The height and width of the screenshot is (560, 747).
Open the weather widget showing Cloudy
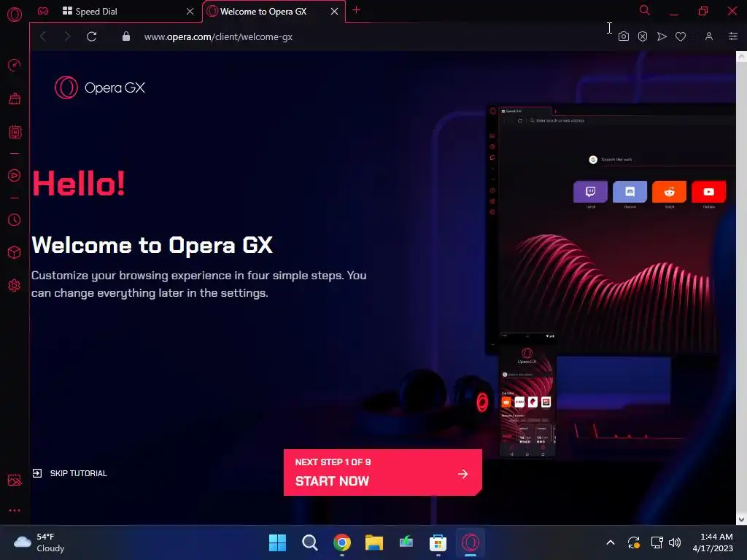click(x=39, y=542)
